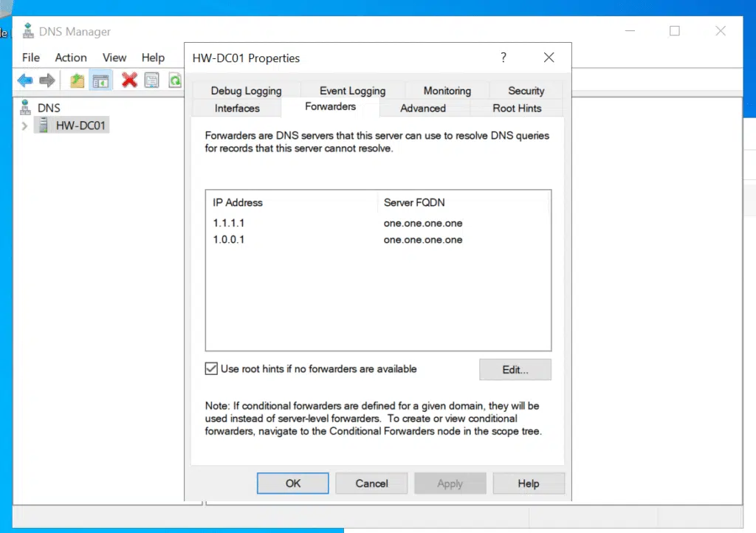Click the red X Delete icon

click(x=130, y=80)
